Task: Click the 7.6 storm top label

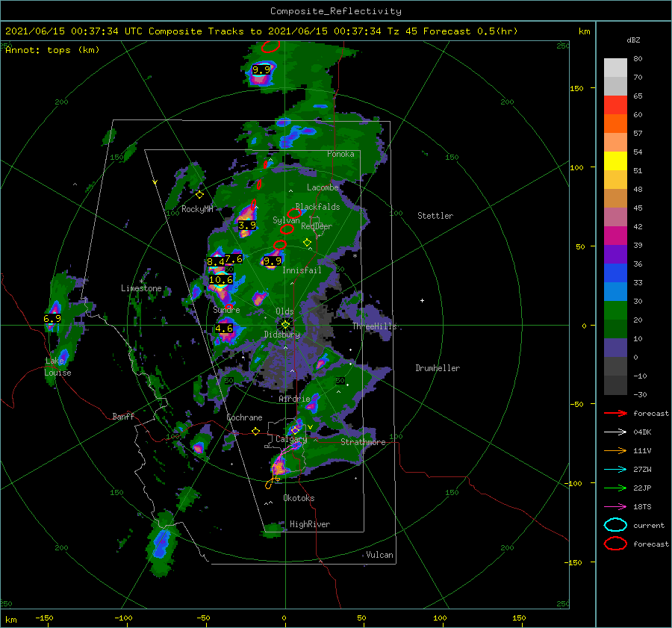Action: [234, 259]
